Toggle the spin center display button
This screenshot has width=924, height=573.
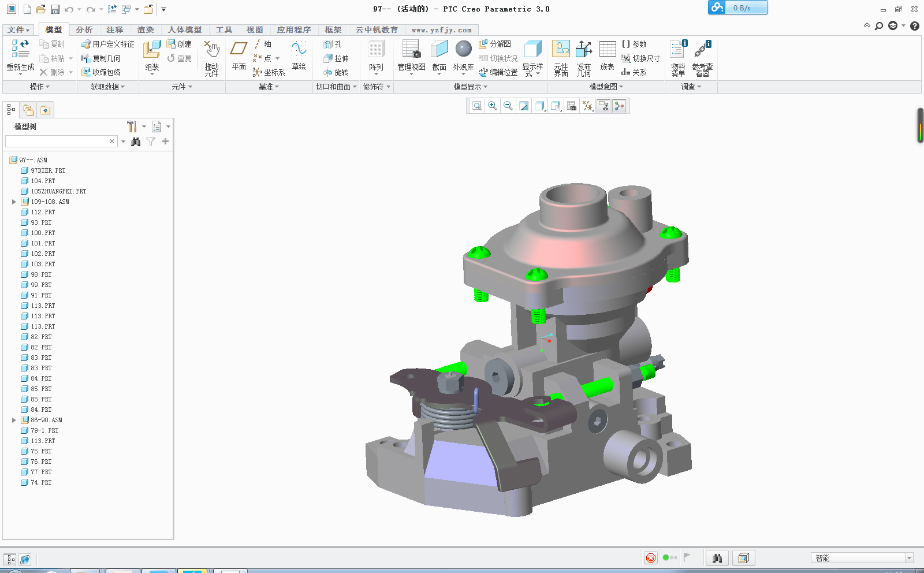pos(619,106)
